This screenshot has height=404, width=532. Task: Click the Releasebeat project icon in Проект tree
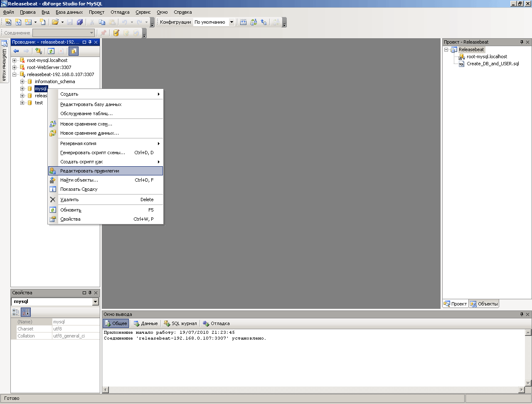pyautogui.click(x=454, y=49)
